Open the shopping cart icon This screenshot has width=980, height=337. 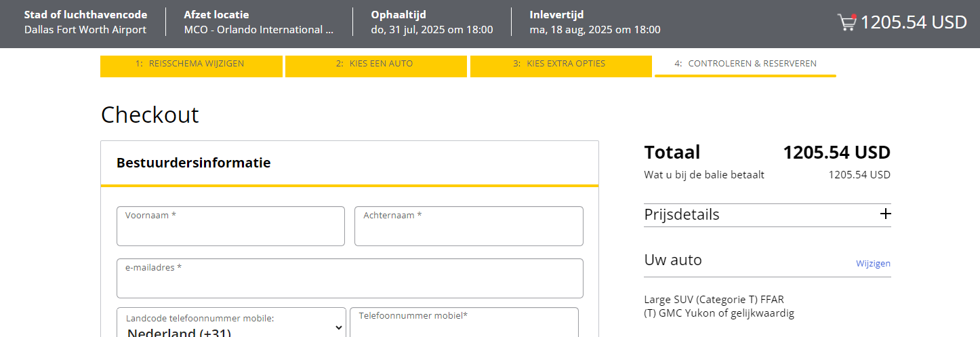click(847, 22)
